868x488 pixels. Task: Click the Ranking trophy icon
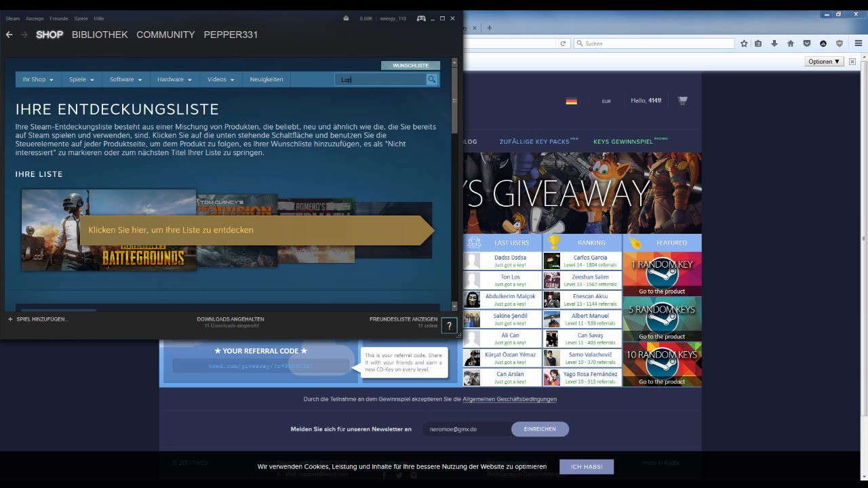(x=554, y=243)
